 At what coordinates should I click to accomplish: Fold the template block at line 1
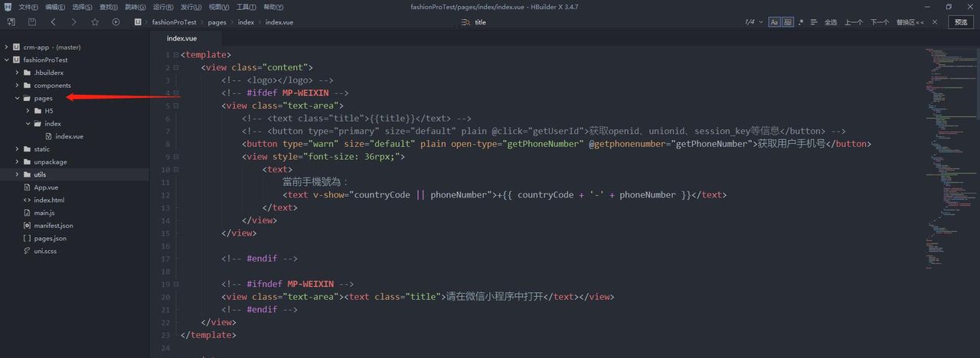tap(176, 55)
